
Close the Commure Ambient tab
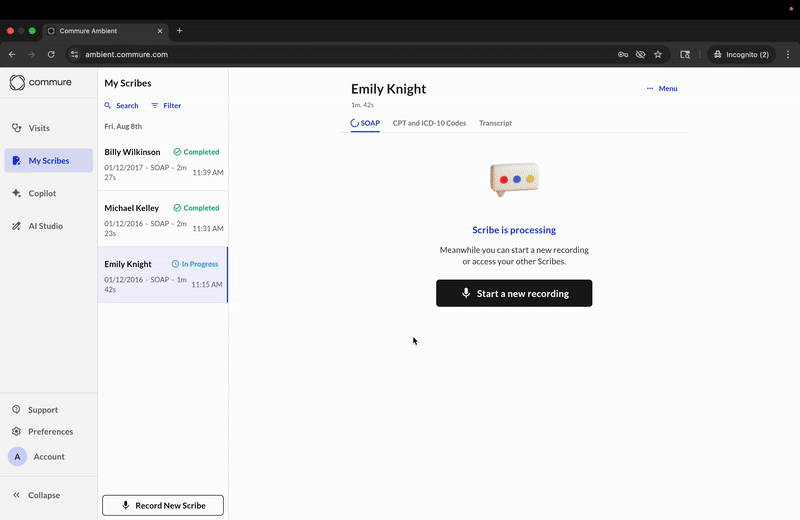(160, 31)
